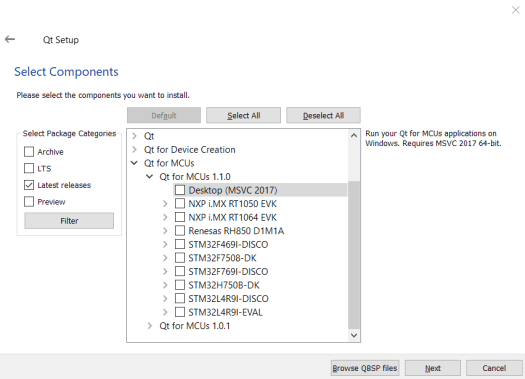Viewport: 525px width, 379px height.
Task: Open Browse QBSP files dialog
Action: click(365, 368)
